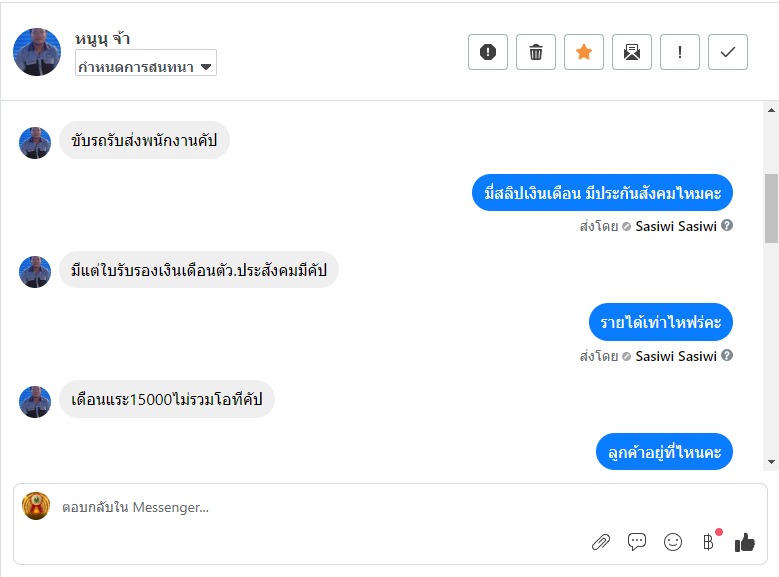Viewport: 779px width, 577px height.
Task: Open the กำหนดการสนทนา dropdown
Action: (146, 66)
